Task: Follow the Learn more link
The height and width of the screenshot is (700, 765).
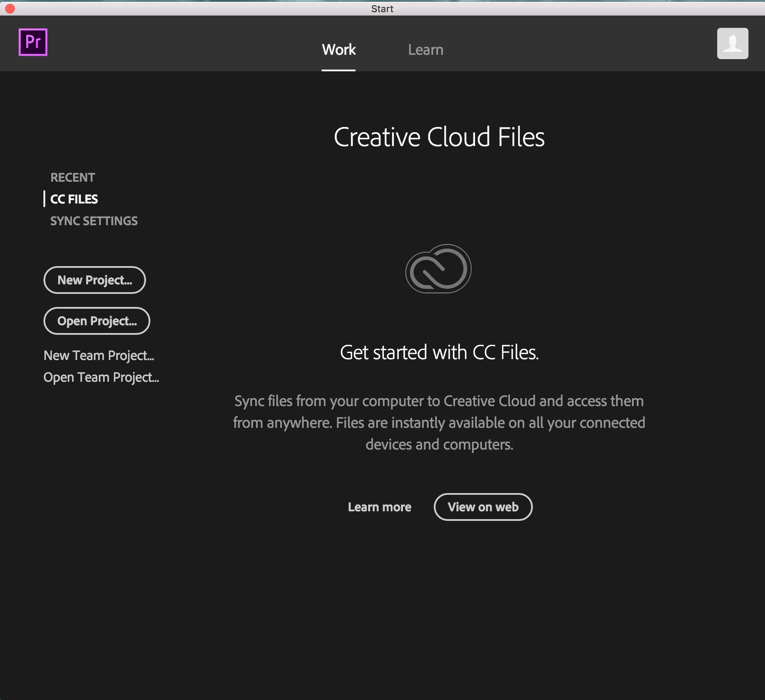Action: pos(379,507)
